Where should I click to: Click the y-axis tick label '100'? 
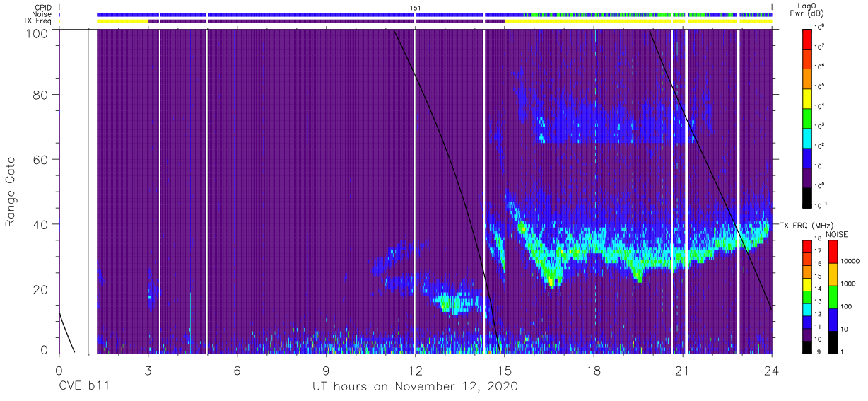tap(37, 33)
